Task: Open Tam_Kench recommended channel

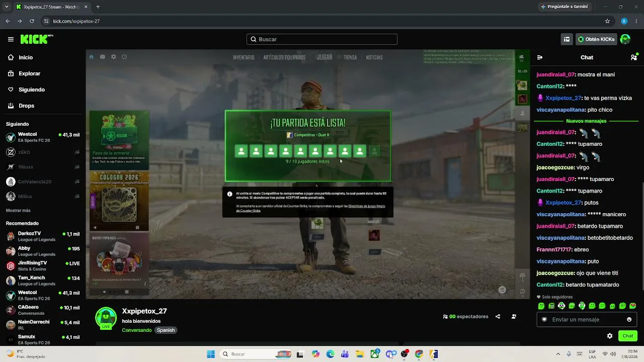Action: [43, 281]
